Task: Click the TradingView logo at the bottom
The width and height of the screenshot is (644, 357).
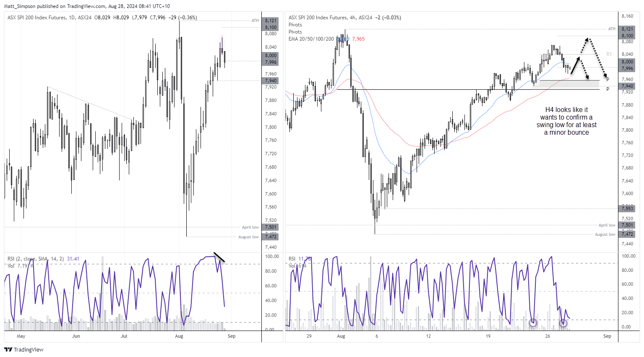Action: 24,349
